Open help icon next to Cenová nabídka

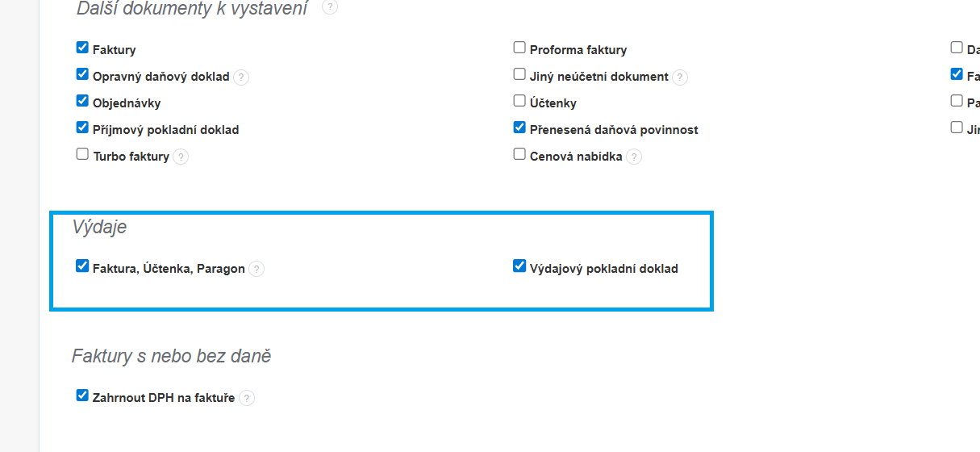634,157
